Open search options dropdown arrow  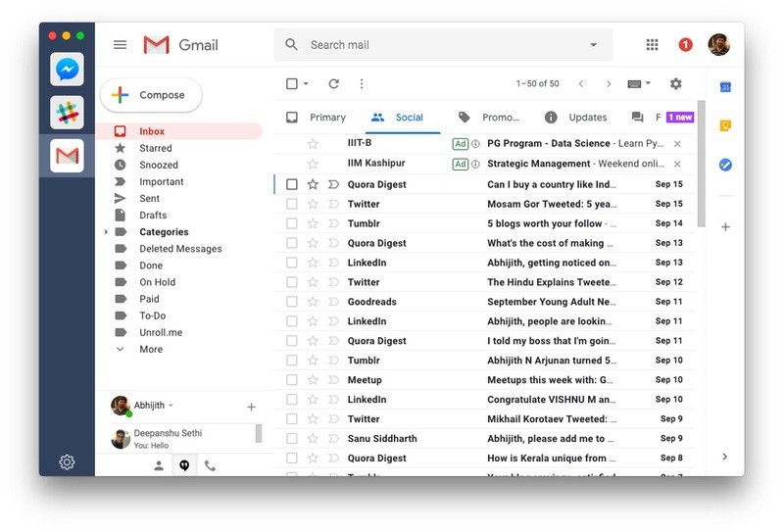[x=594, y=45]
